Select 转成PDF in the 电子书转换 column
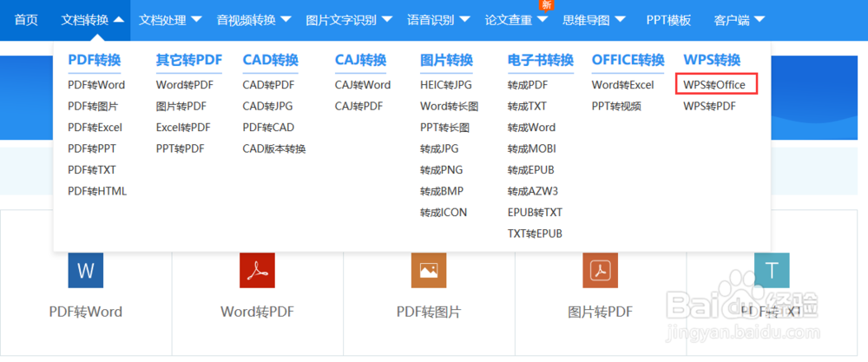This screenshot has height=362, width=868. coord(528,85)
